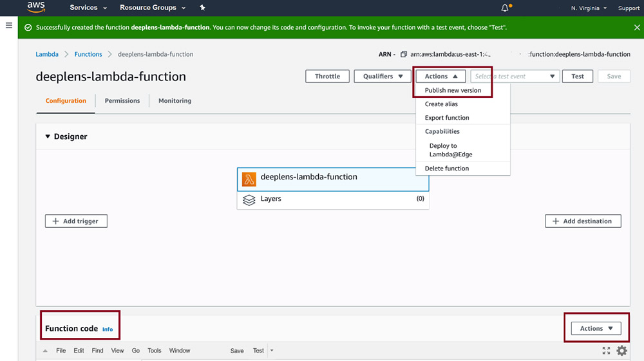This screenshot has height=361, width=644.
Task: Choose Publish new version
Action: (453, 90)
